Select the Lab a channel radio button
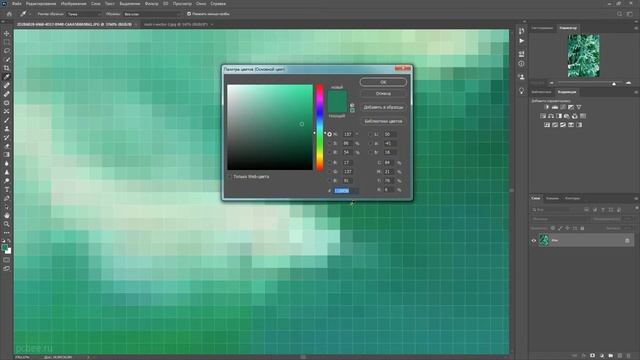Screen dimensions: 640x360 coord(371,143)
